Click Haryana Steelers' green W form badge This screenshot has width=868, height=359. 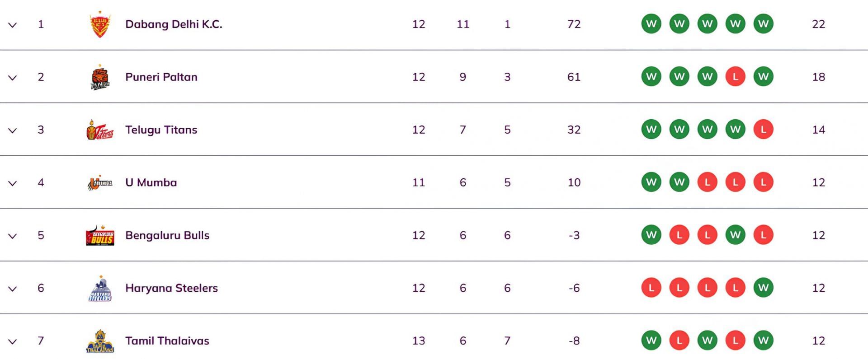[x=763, y=288]
